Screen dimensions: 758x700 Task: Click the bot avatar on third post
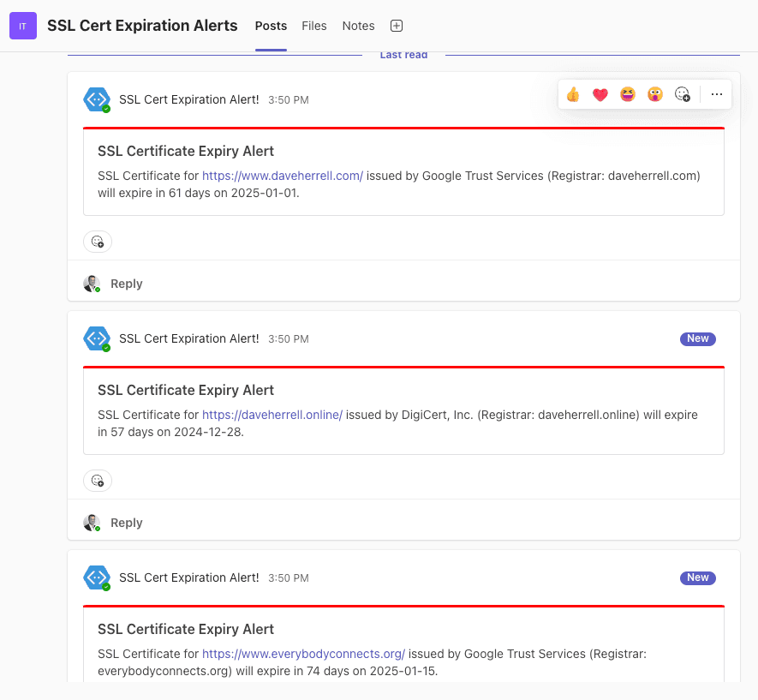click(97, 577)
